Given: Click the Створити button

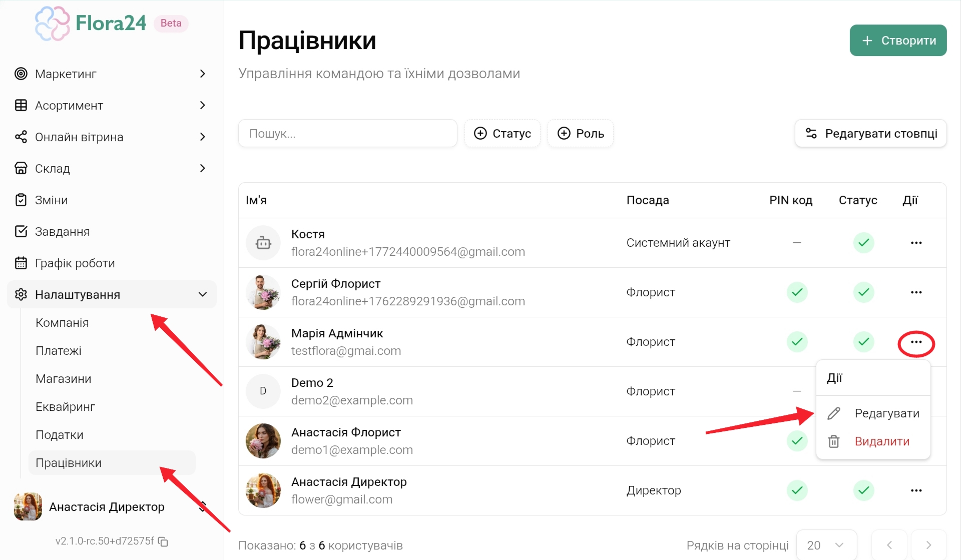Looking at the screenshot, I should [x=898, y=41].
